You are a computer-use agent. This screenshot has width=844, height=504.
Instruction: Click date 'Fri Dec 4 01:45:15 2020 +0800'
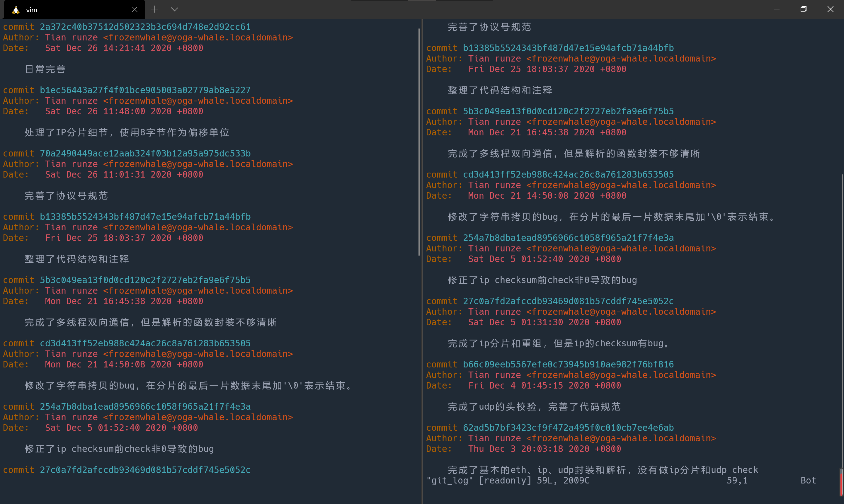coord(544,385)
